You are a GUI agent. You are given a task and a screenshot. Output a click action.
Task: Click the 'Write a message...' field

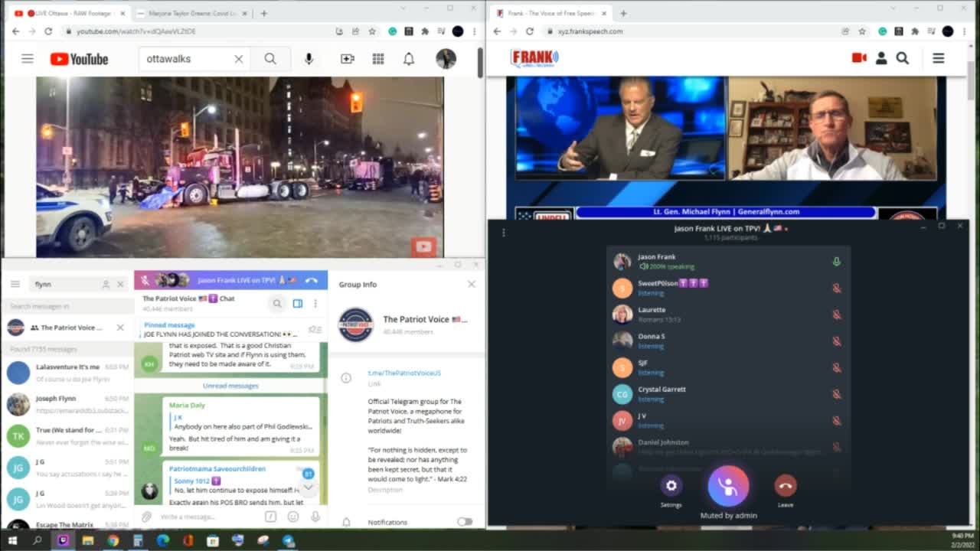208,517
